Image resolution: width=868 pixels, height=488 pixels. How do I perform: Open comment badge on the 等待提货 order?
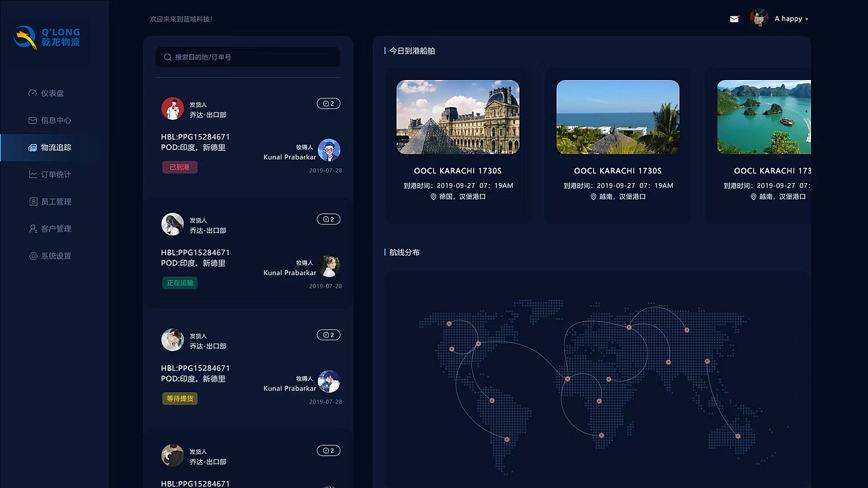[x=328, y=335]
